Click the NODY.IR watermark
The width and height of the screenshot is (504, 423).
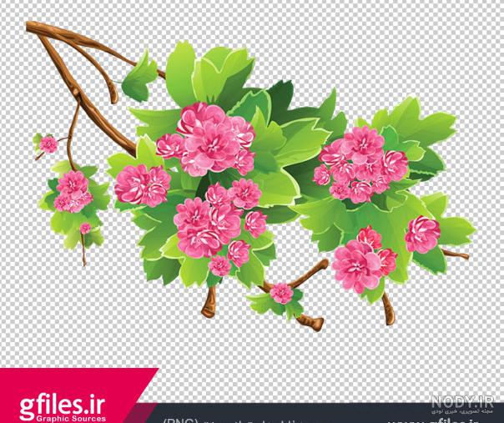pos(462,402)
